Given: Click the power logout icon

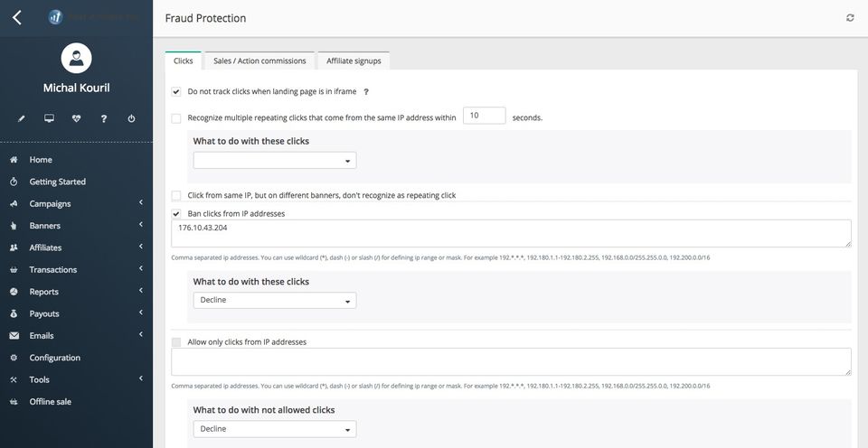Looking at the screenshot, I should point(131,118).
